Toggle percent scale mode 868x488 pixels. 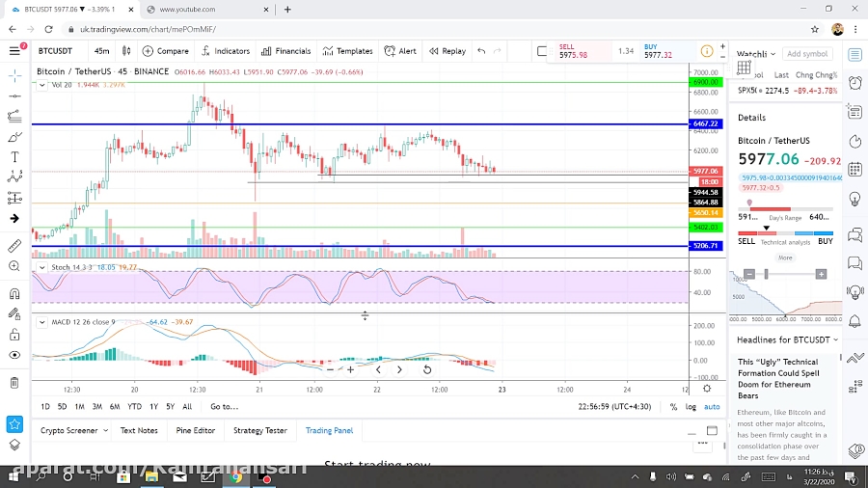point(673,407)
